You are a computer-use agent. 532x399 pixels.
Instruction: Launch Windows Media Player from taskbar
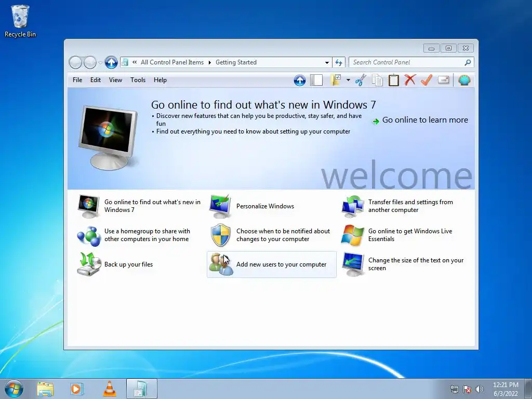[x=77, y=389]
